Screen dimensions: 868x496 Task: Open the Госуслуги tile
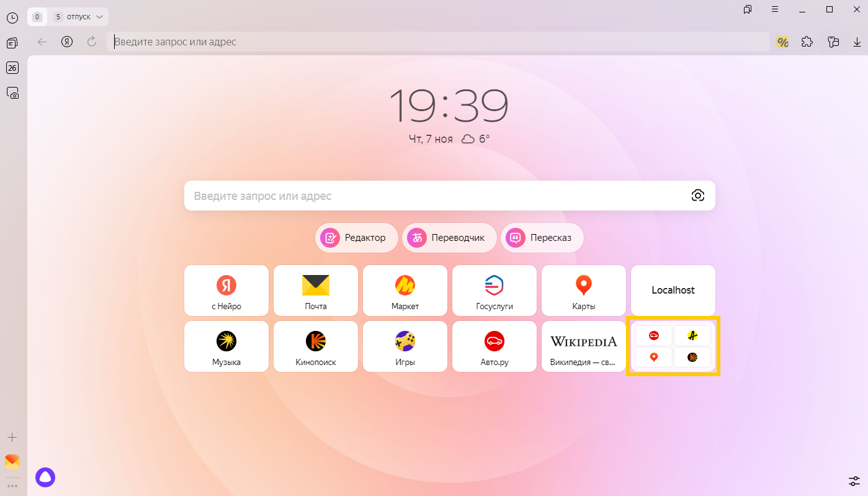coord(494,291)
